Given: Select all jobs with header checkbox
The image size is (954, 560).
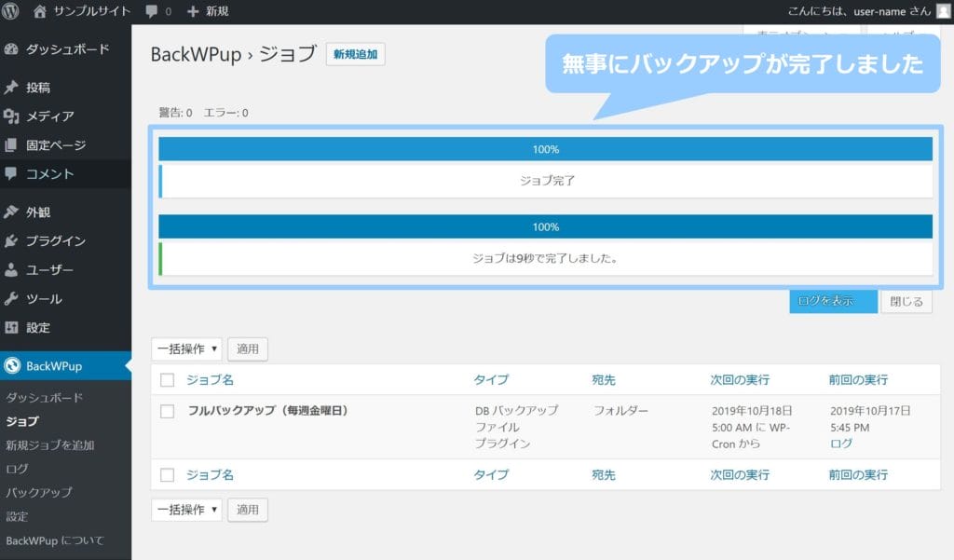Looking at the screenshot, I should [x=168, y=380].
